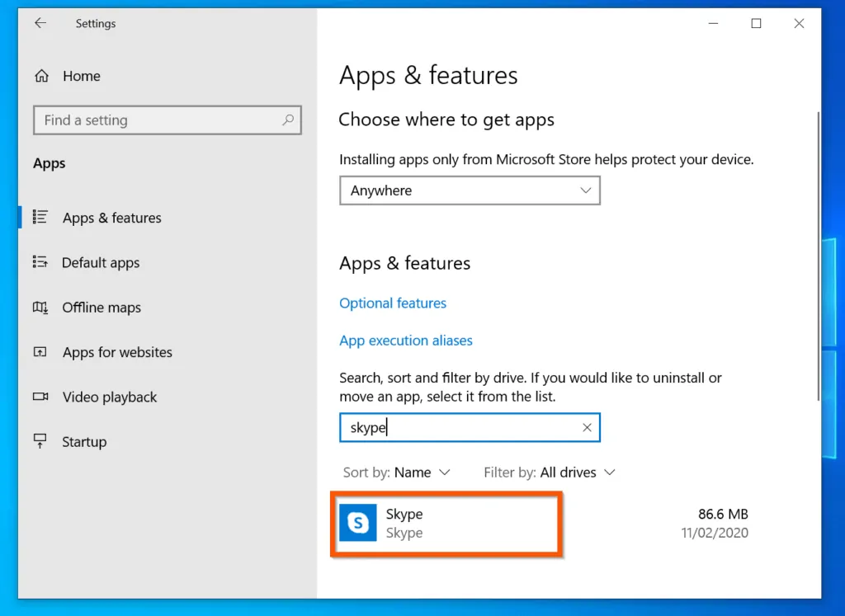Minimize the Settings window
The width and height of the screenshot is (845, 616).
(713, 23)
